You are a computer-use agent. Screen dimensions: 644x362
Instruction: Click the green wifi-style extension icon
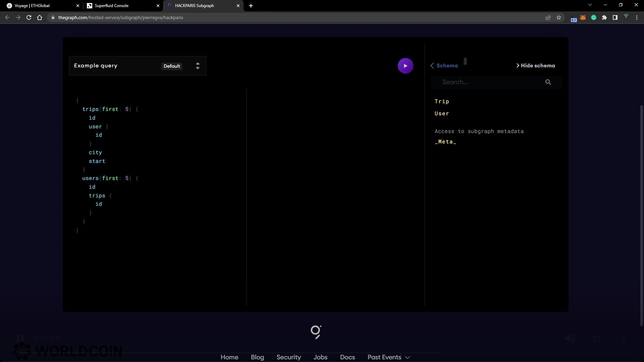coord(626,17)
